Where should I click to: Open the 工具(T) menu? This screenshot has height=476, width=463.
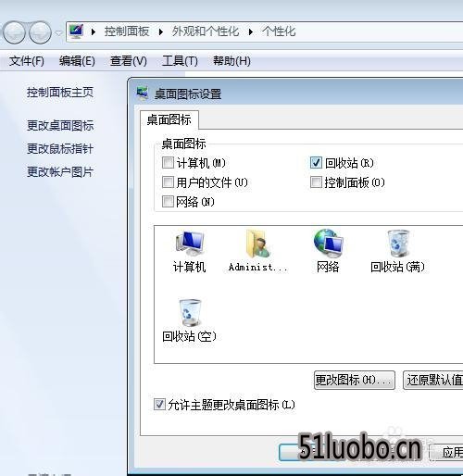pyautogui.click(x=180, y=61)
